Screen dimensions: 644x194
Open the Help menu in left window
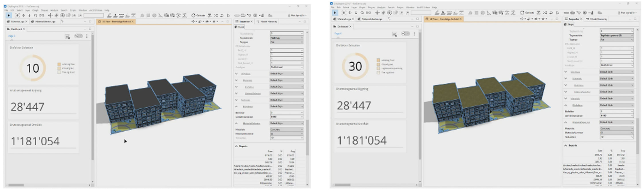[107, 10]
